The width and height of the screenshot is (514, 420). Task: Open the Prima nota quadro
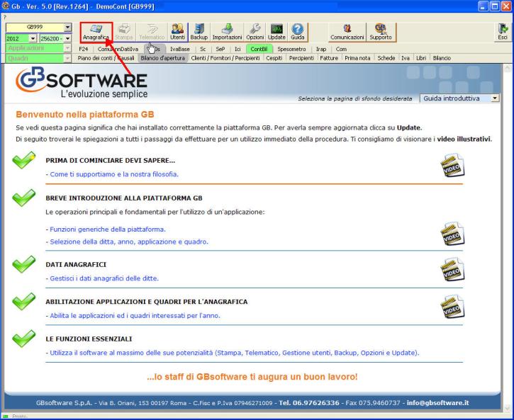(357, 58)
